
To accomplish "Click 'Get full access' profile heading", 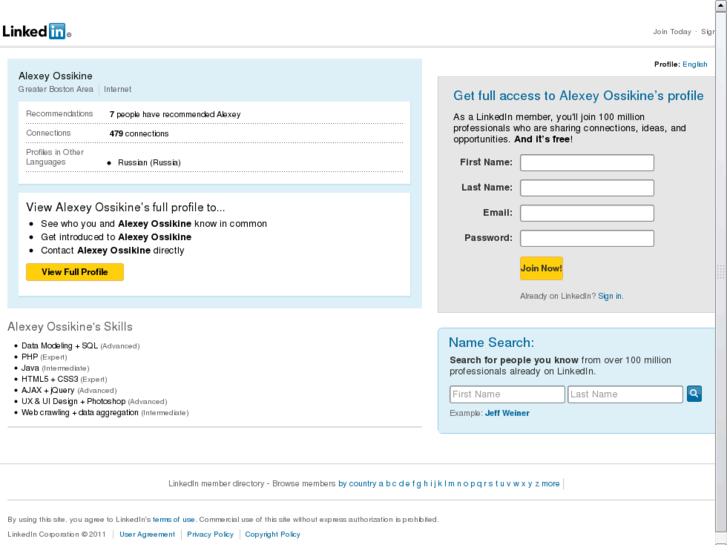I will (x=578, y=96).
